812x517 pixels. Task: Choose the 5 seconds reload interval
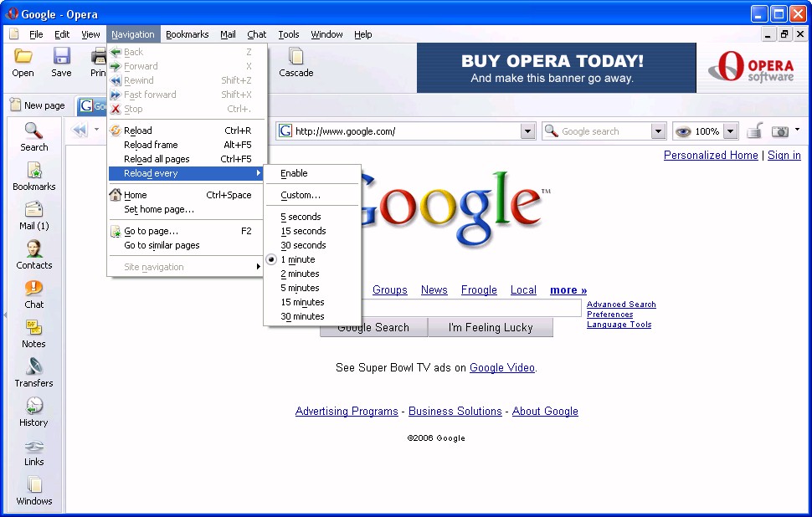point(301,217)
